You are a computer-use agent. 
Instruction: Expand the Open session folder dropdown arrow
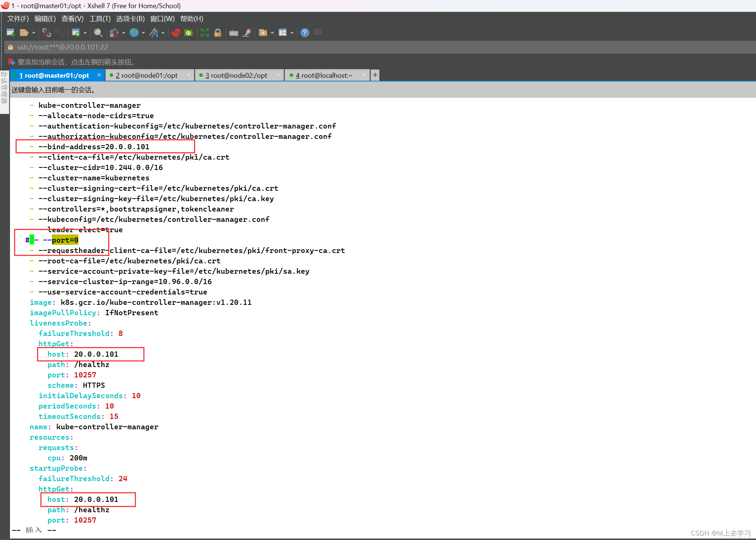click(x=34, y=33)
